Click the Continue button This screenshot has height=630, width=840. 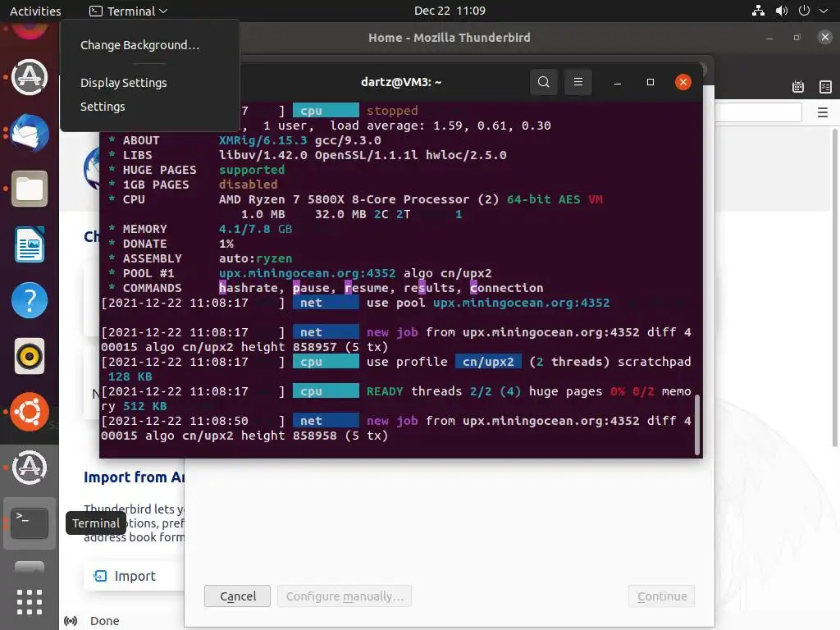[662, 596]
